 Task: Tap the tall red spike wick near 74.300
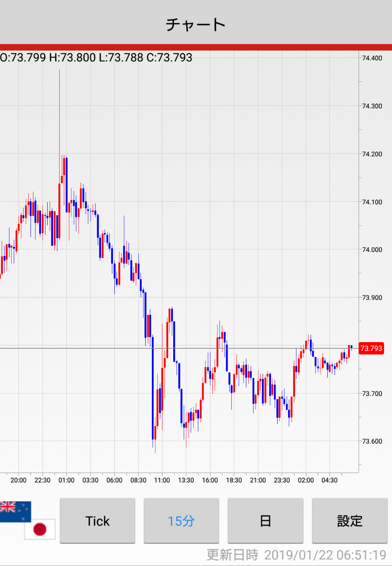pos(59,109)
